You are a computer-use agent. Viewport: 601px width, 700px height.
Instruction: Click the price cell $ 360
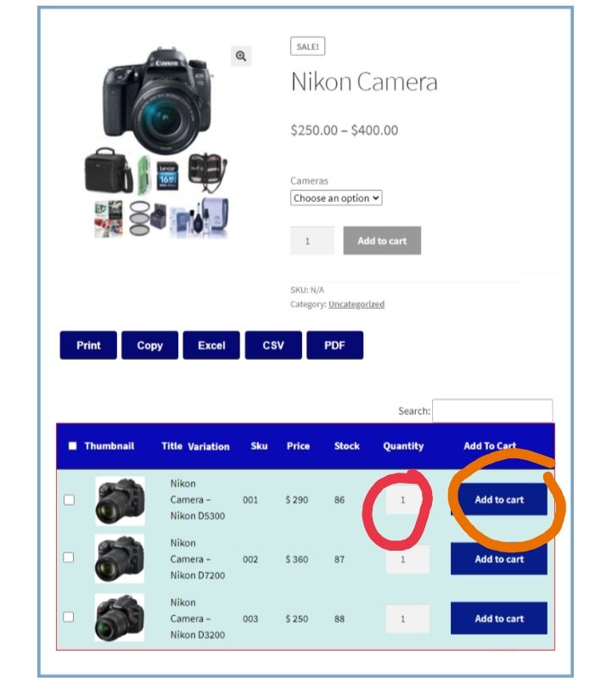tap(297, 559)
